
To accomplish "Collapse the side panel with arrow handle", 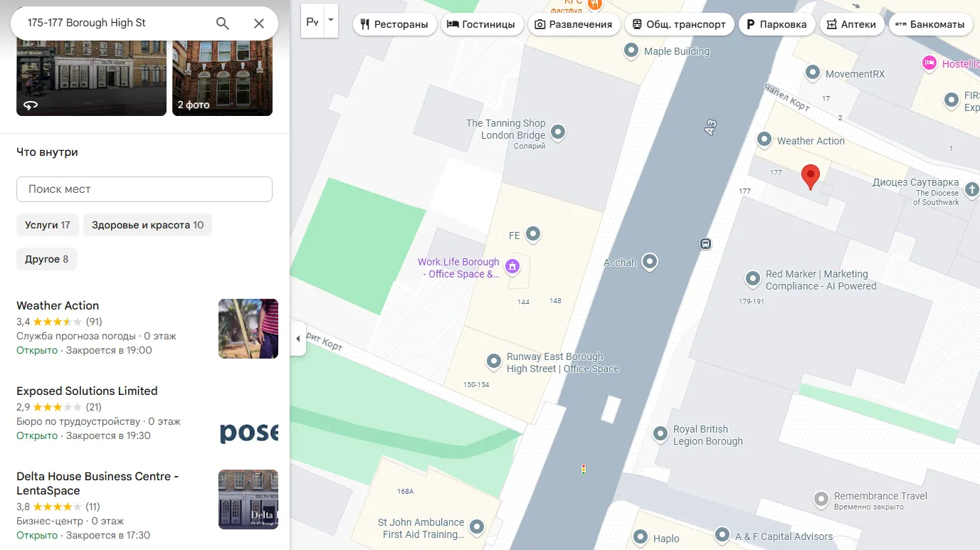I will [x=298, y=339].
